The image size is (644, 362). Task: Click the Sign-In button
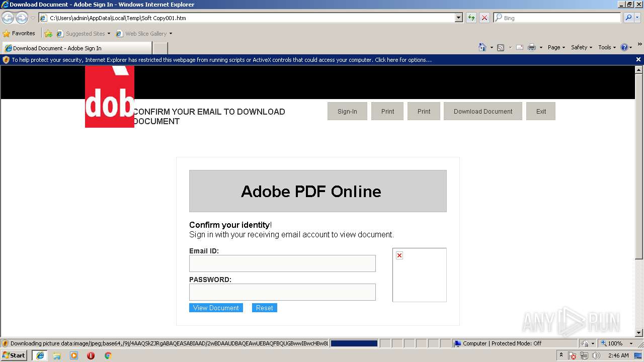pyautogui.click(x=347, y=111)
